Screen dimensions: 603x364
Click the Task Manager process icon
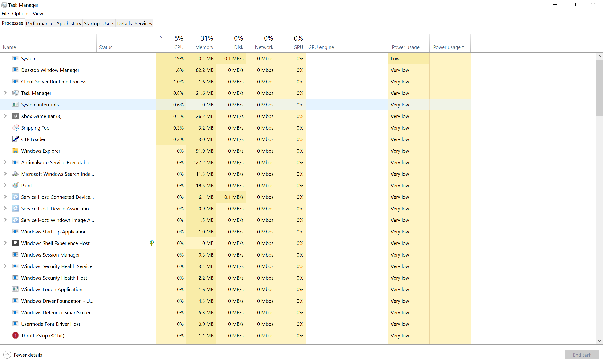15,93
